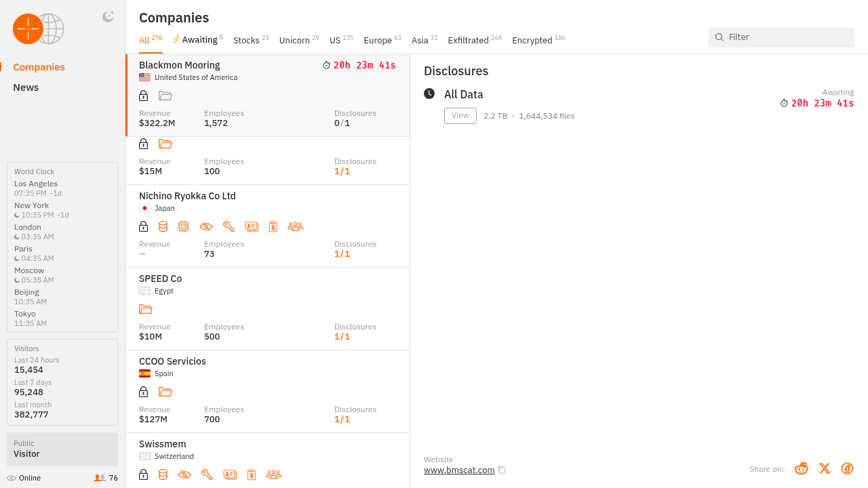Share on Reddit

pos(801,468)
